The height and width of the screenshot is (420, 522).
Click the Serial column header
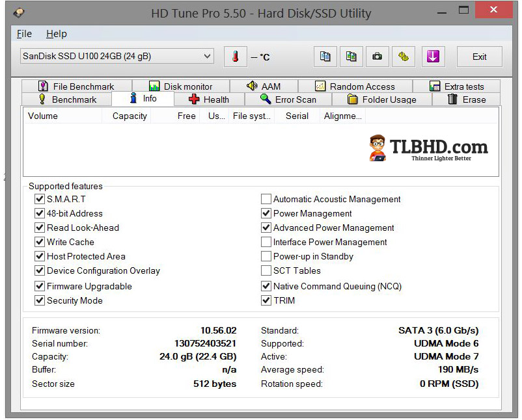(x=297, y=116)
